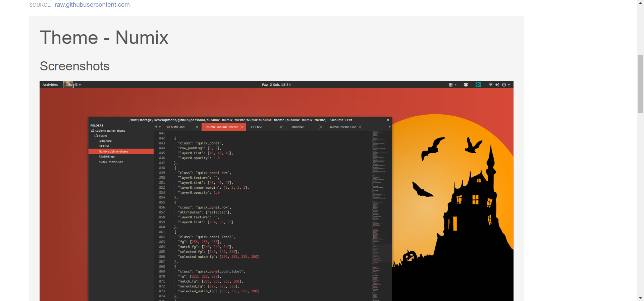The height and width of the screenshot is (301, 644).
Task: Click the FOLDERS sidebar heading
Action: pos(97,126)
